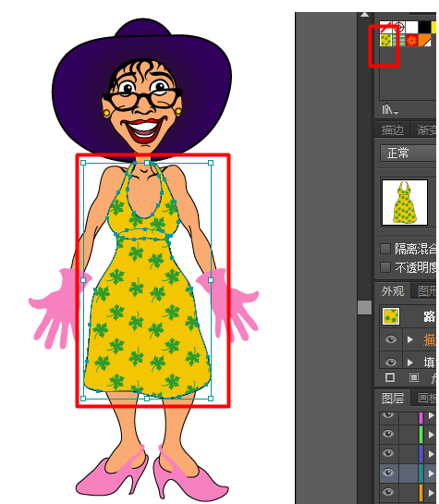The image size is (439, 504).
Task: Switch to the 描边 (Stroke) tab
Action: (x=392, y=129)
